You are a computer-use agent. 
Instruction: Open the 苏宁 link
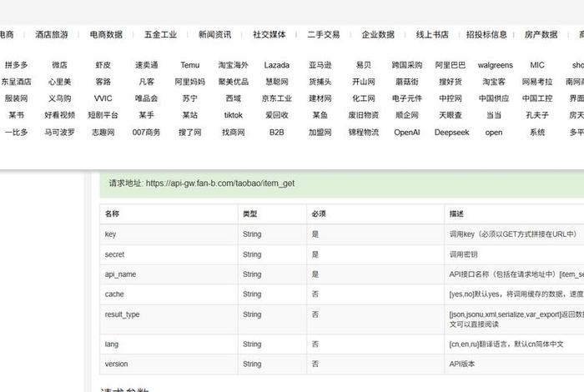(x=190, y=98)
